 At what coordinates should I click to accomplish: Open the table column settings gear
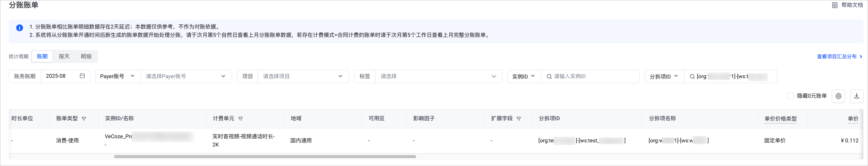click(x=838, y=96)
